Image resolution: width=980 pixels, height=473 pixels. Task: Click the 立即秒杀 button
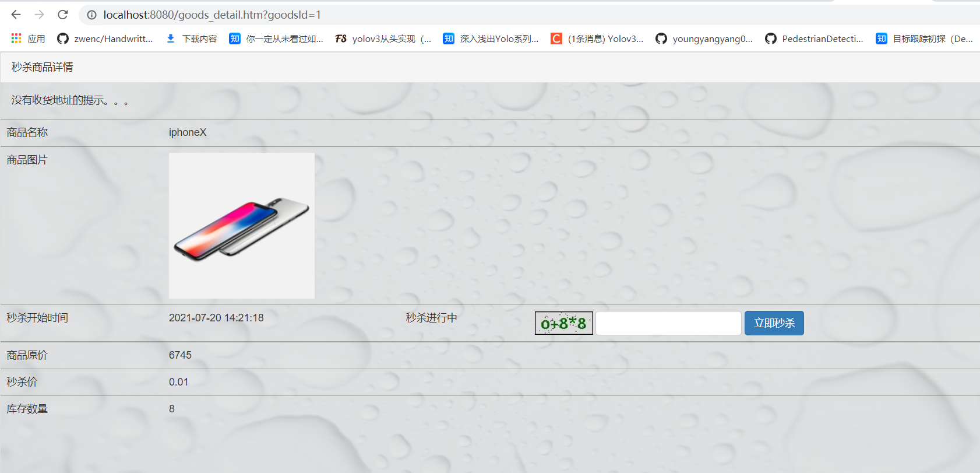coord(774,323)
